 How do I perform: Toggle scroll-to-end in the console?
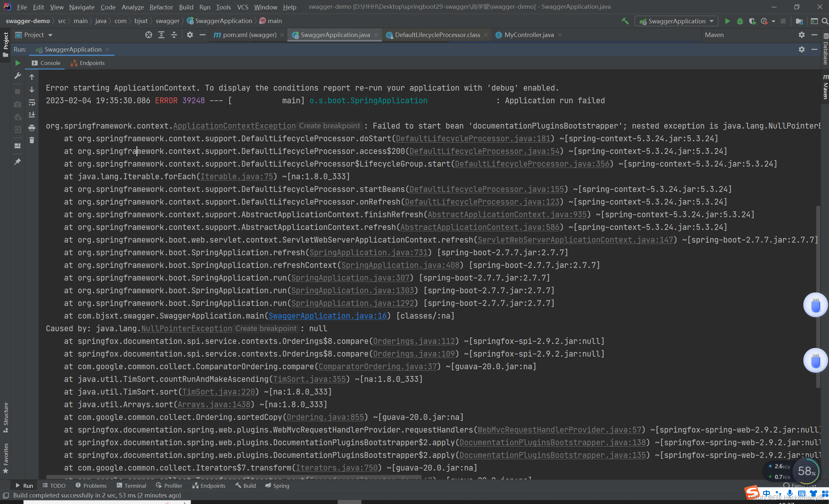[31, 115]
